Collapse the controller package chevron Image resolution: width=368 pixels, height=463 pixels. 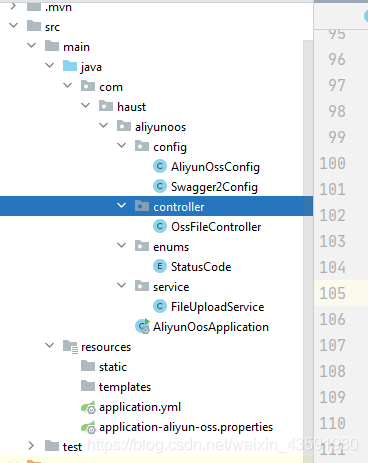tap(122, 205)
